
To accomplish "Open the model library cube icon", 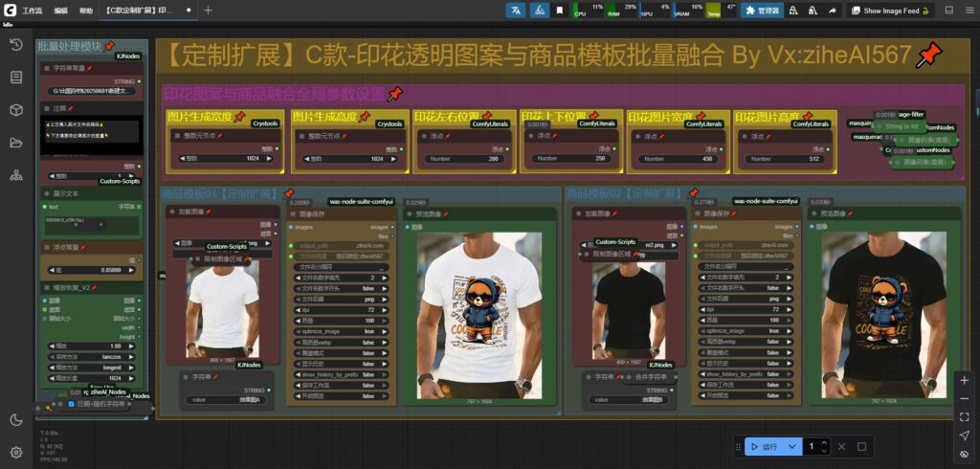I will (16, 110).
